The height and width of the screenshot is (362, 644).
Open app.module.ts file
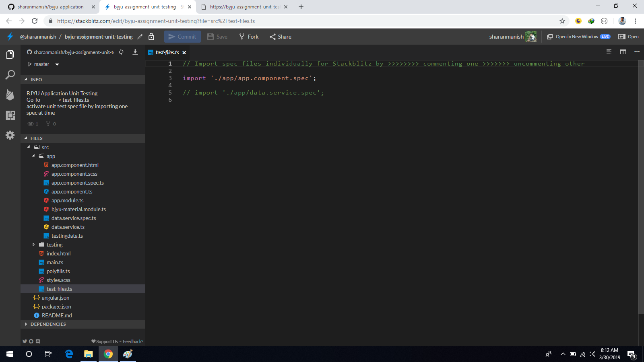(68, 200)
